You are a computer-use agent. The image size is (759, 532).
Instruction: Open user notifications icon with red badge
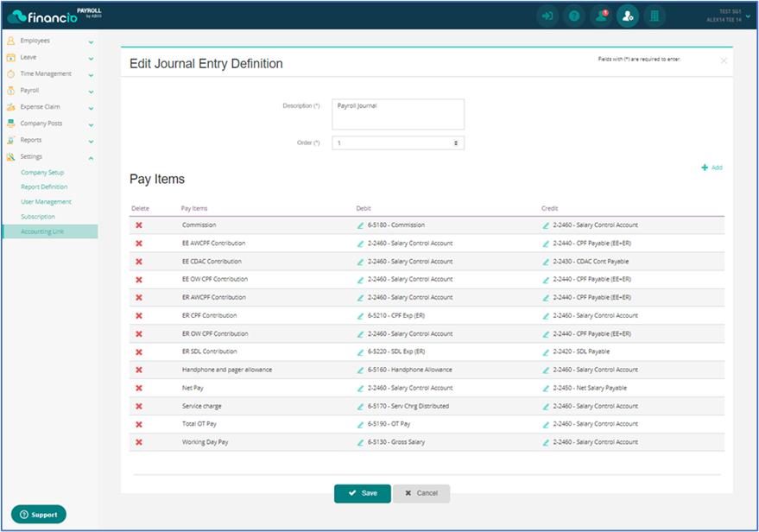601,16
